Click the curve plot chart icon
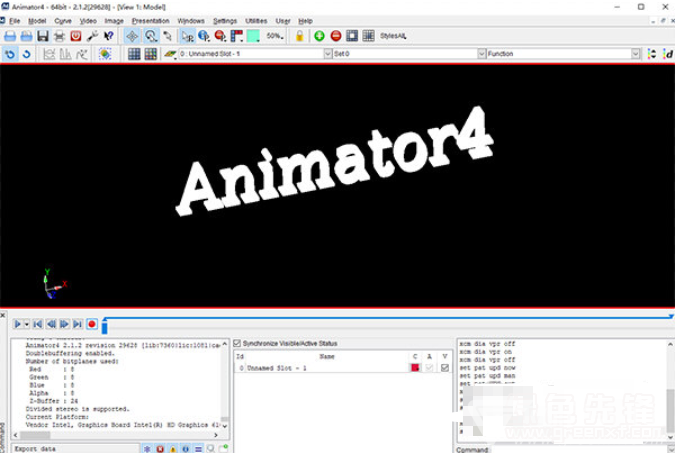Image resolution: width=675 pixels, height=453 pixels. point(50,54)
